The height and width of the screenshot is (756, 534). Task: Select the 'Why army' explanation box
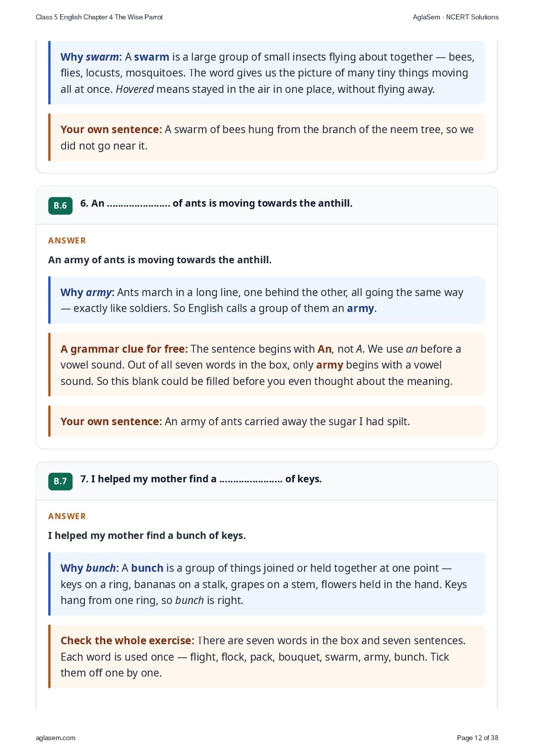267,300
